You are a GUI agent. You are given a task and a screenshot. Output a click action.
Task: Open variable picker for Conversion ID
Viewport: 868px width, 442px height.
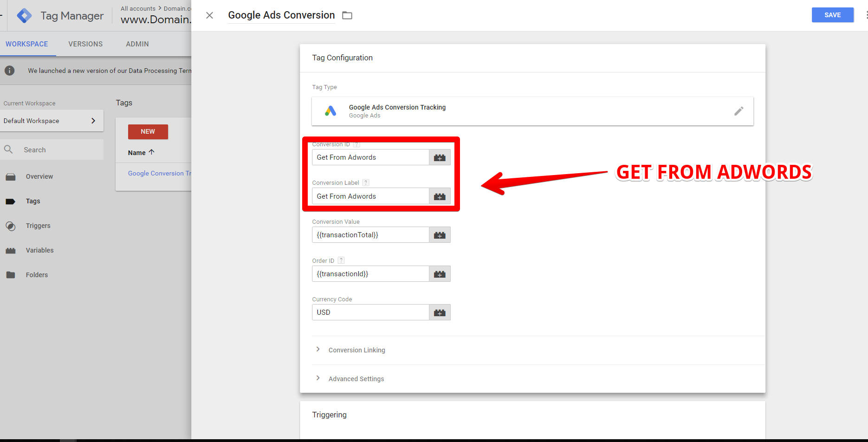point(440,157)
